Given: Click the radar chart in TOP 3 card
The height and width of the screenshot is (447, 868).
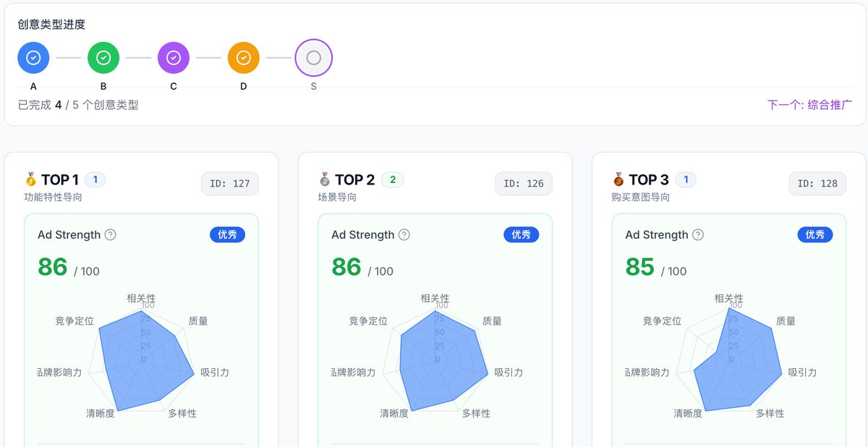Looking at the screenshot, I should click(x=730, y=359).
